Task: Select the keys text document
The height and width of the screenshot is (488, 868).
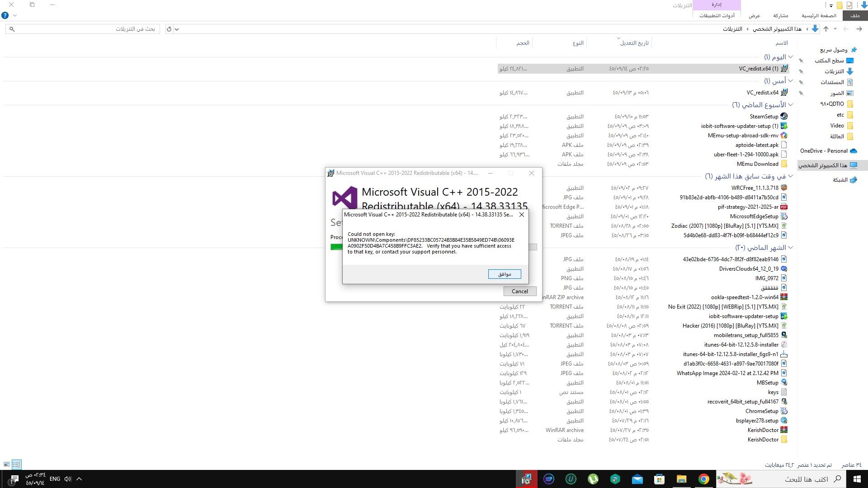Action: [778, 392]
